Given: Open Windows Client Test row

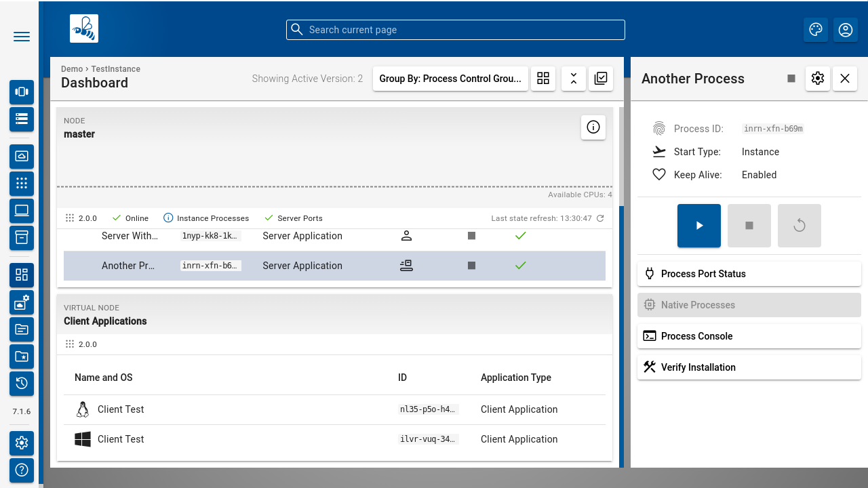Looking at the screenshot, I should click(x=334, y=439).
